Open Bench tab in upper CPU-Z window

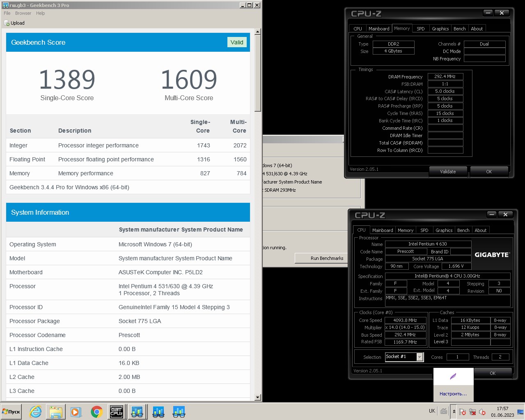click(x=459, y=29)
